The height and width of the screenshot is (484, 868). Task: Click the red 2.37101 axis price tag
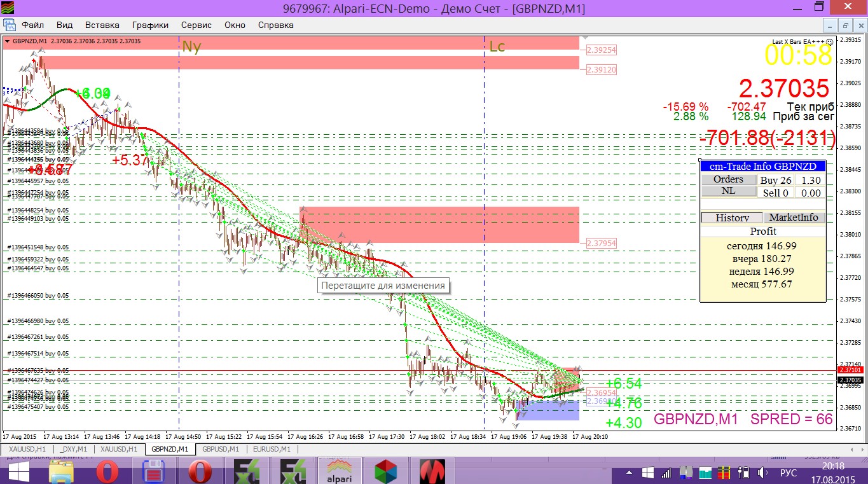tap(850, 370)
